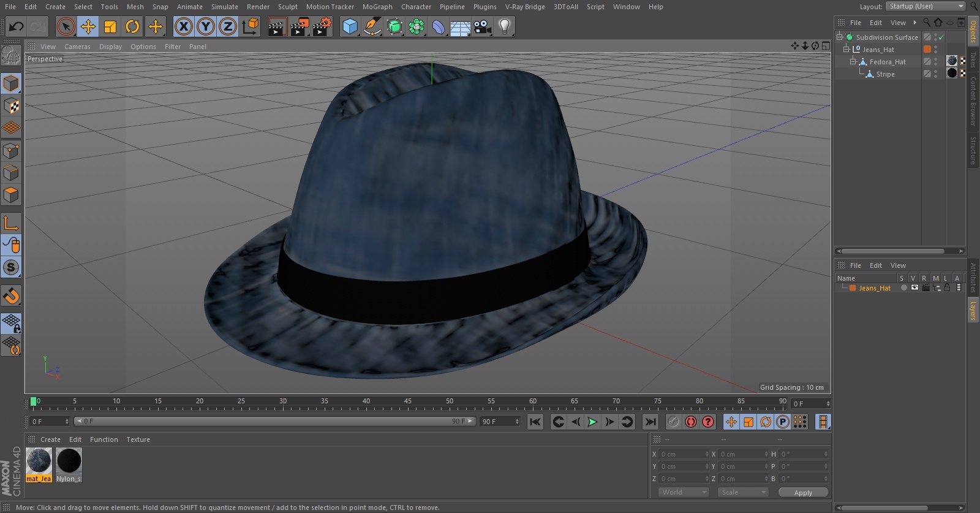Viewport: 980px width, 513px height.
Task: Open viewport Cameras menu
Action: 77,47
